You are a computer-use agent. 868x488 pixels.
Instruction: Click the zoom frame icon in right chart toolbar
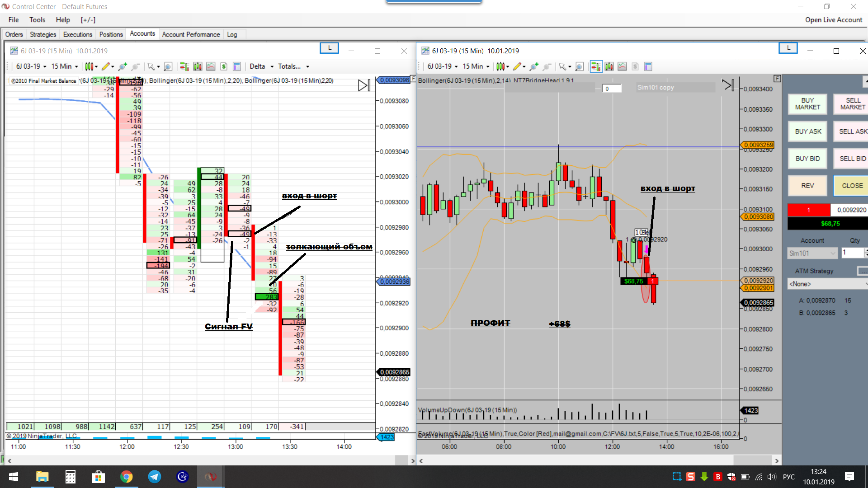tap(580, 66)
